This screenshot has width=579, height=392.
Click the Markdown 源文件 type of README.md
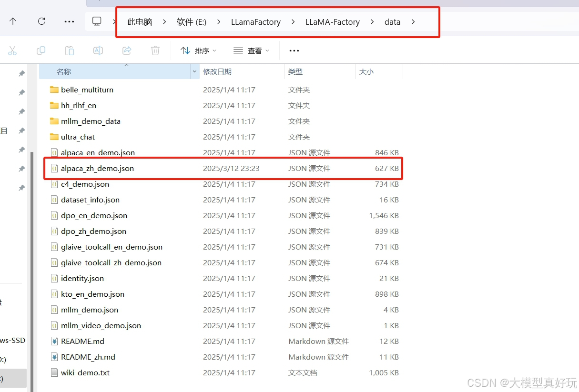pos(319,341)
